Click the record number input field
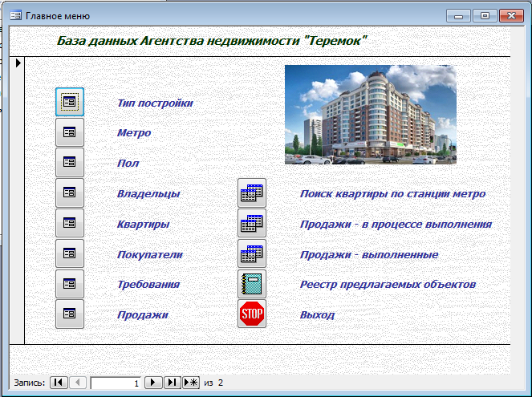 pos(115,383)
